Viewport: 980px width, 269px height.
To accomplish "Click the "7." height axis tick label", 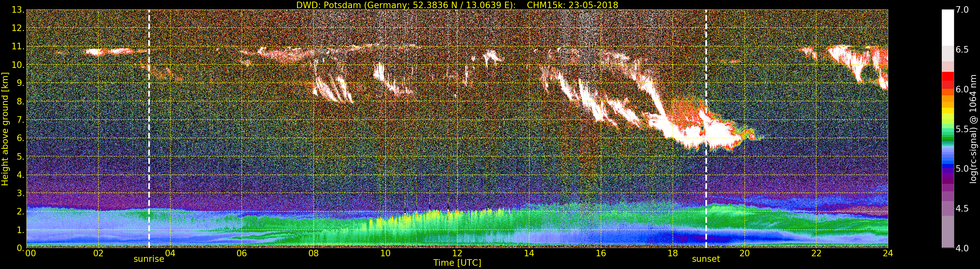I will [20, 120].
